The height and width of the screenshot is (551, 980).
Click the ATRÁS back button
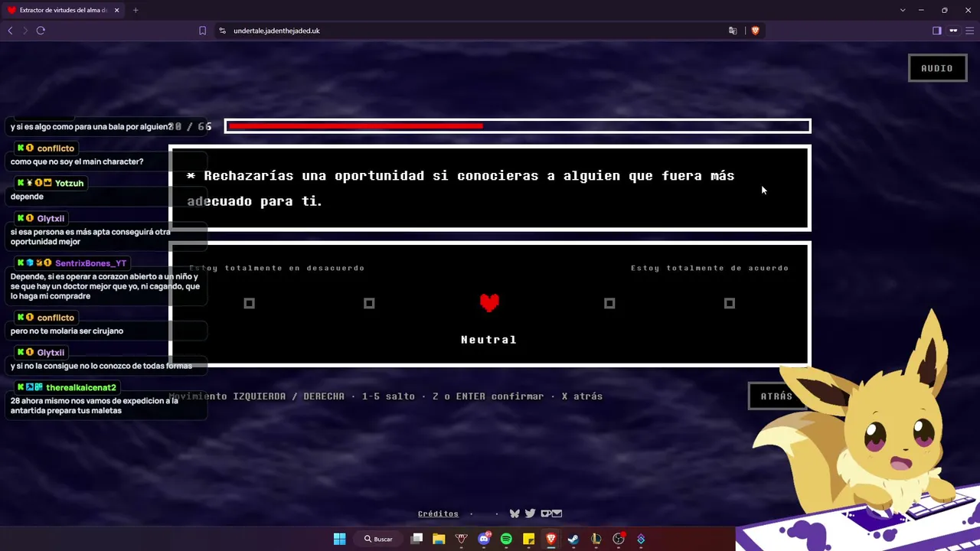776,396
